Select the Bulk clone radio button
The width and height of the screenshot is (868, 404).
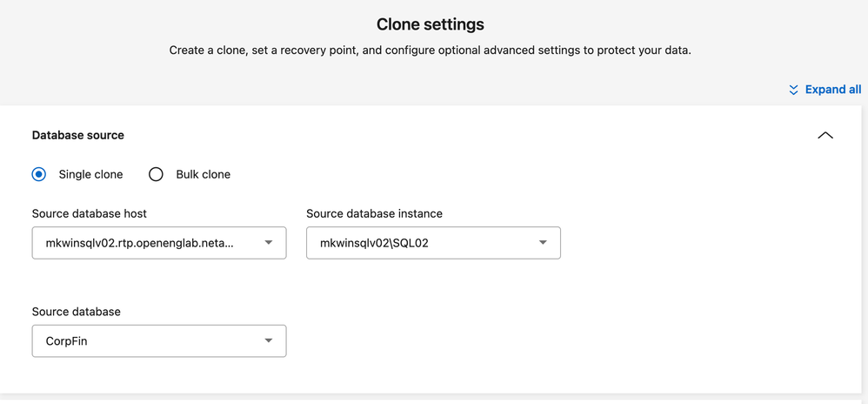pyautogui.click(x=156, y=174)
